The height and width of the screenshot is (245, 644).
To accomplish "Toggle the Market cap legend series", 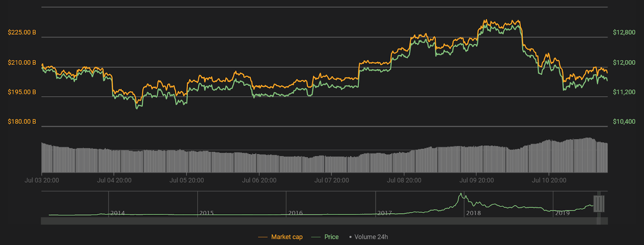I will 281,237.
